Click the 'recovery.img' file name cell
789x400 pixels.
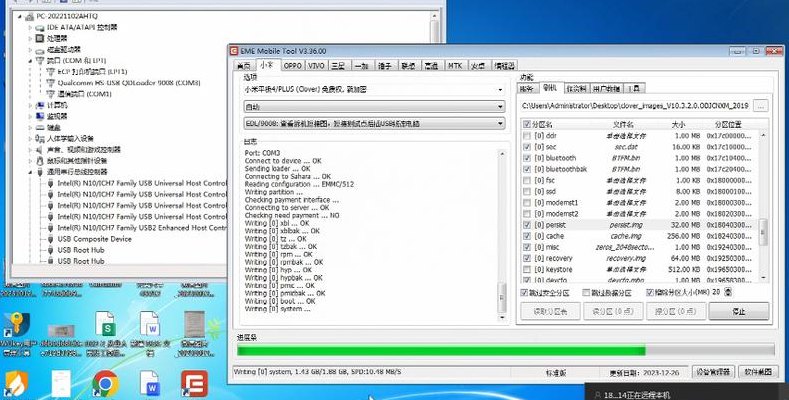[626, 258]
